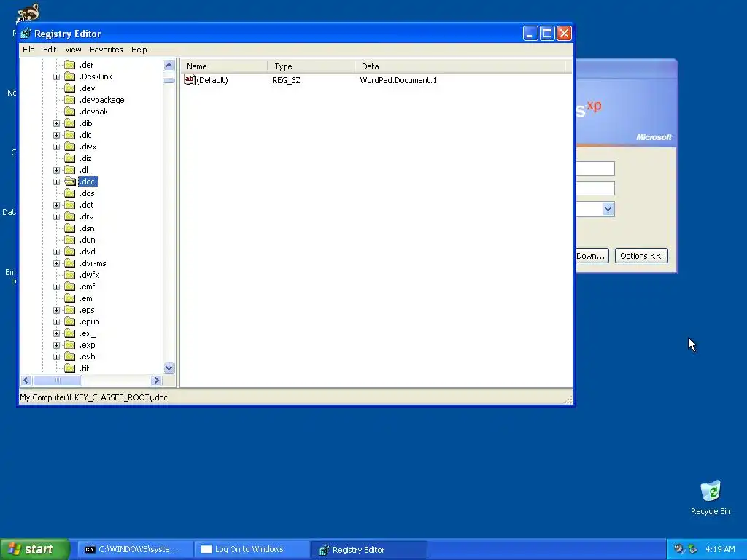Viewport: 747px width, 560px height.
Task: Click the Type column header
Action: 311,66
